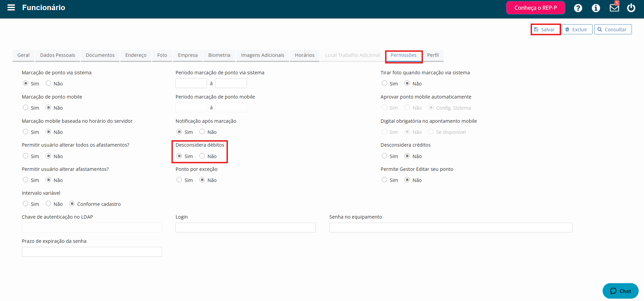Open the help question mark icon
Viewport: 644px width, 301px height.
point(578,8)
